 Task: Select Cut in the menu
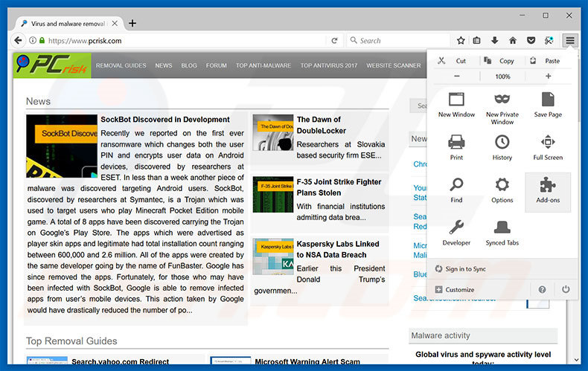[453, 61]
